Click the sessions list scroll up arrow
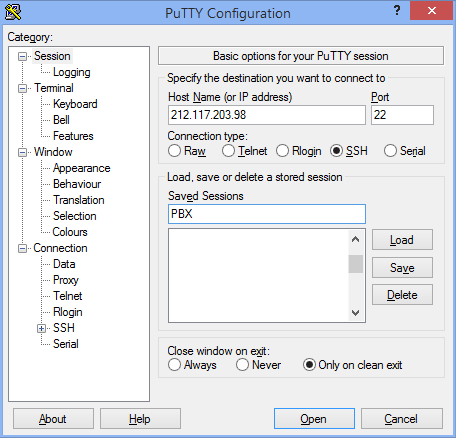 click(x=356, y=239)
